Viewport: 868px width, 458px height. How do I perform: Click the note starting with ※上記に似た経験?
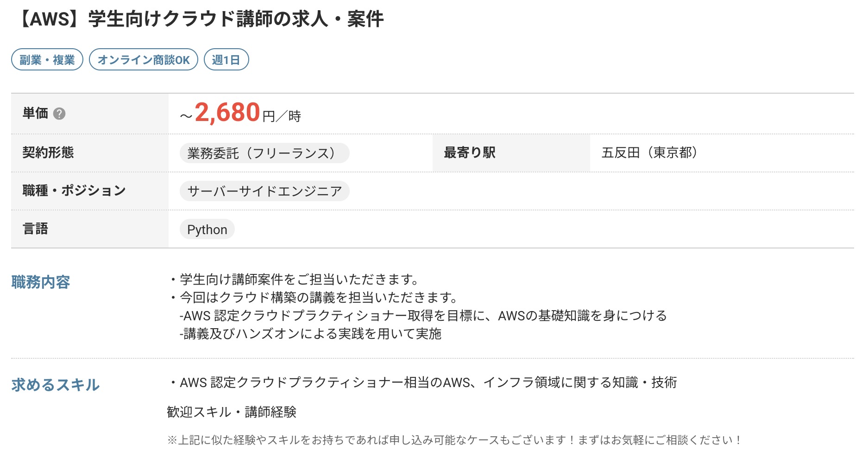pos(454,440)
